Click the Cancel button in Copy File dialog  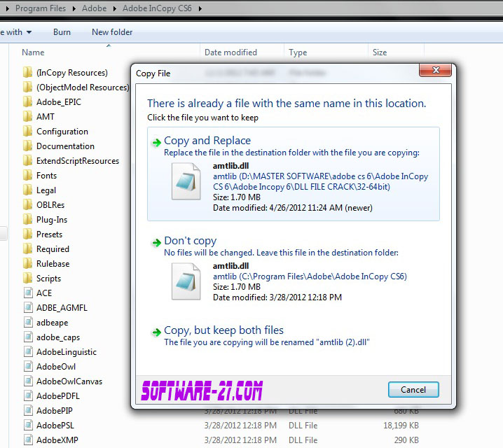[413, 390]
